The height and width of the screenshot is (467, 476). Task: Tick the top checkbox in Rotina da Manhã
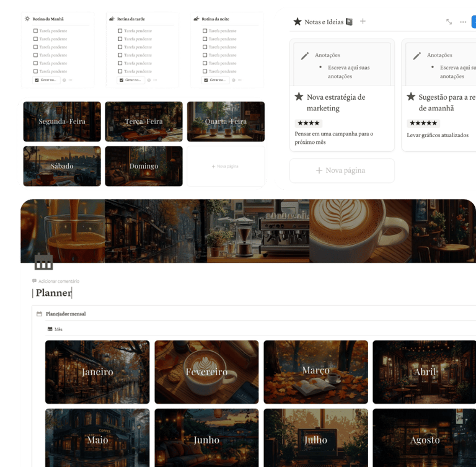coord(35,30)
